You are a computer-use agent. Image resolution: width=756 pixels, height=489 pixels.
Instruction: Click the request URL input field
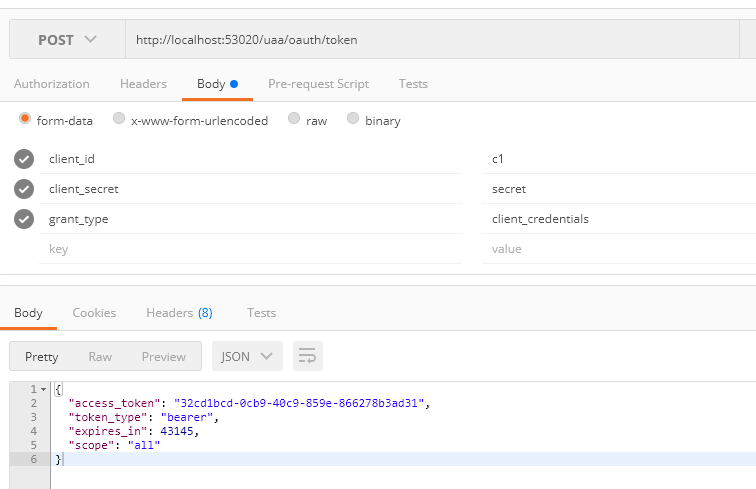pos(430,40)
